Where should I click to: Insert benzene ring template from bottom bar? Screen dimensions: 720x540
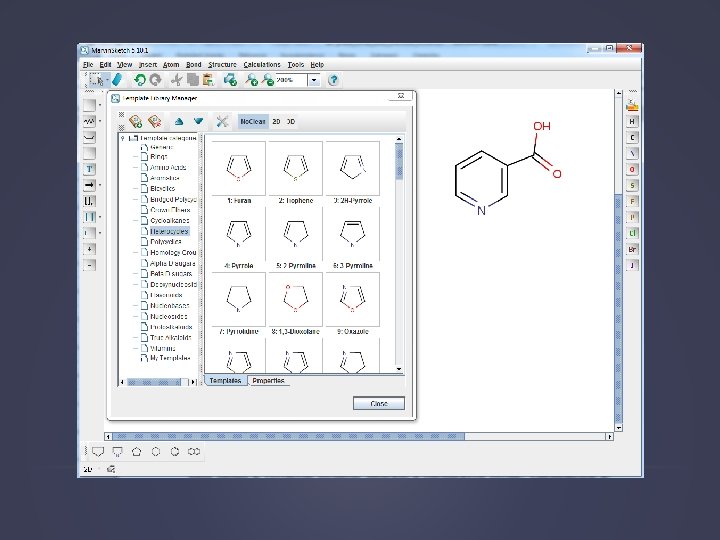pos(175,452)
